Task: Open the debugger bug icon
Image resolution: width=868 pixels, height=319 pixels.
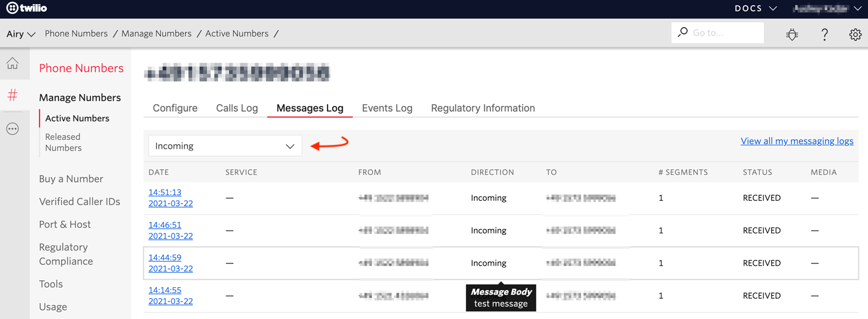Action: point(792,34)
